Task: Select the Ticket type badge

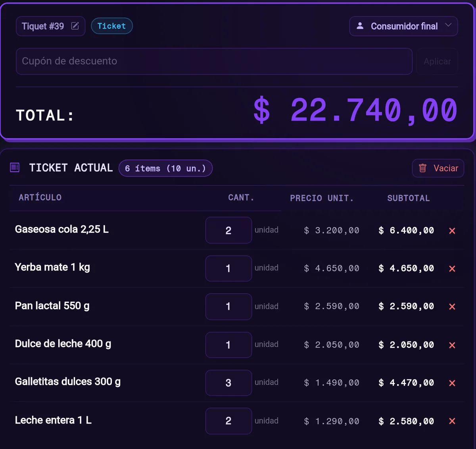Action: click(112, 26)
